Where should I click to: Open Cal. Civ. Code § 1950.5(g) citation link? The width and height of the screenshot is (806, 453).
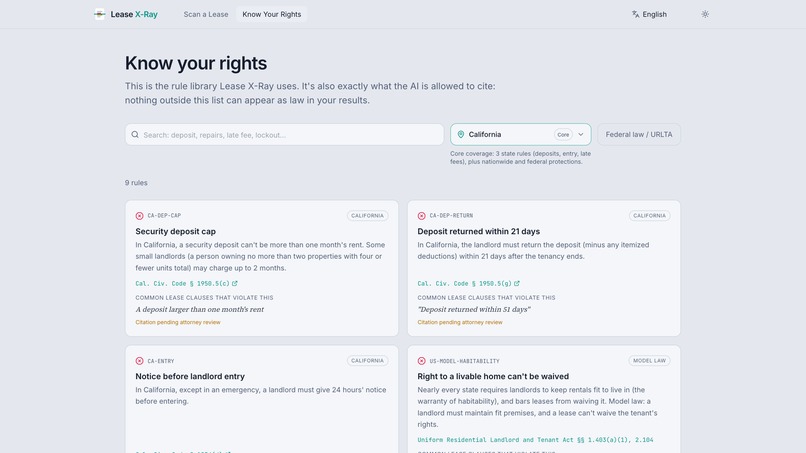pyautogui.click(x=469, y=283)
